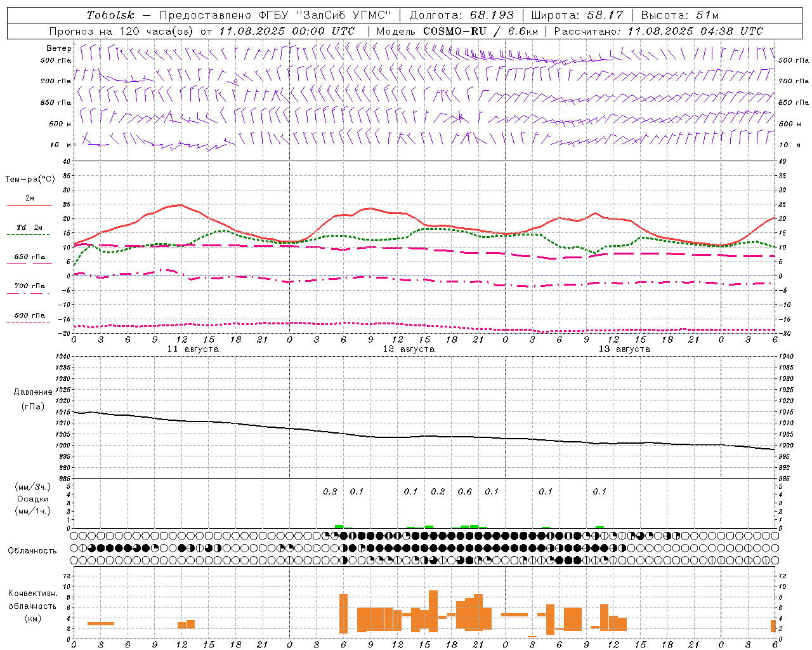Click the 'Долгота: 68.193' longitude value

pos(462,15)
